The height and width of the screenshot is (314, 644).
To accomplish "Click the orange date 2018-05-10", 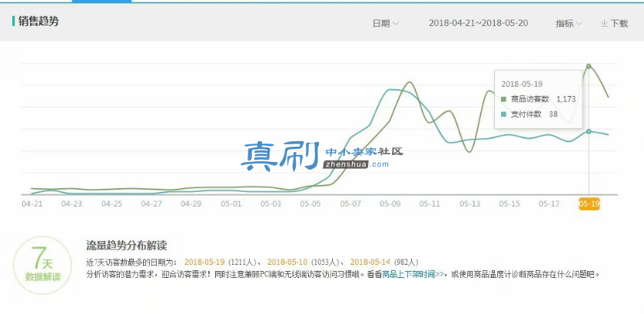I will coord(287,262).
